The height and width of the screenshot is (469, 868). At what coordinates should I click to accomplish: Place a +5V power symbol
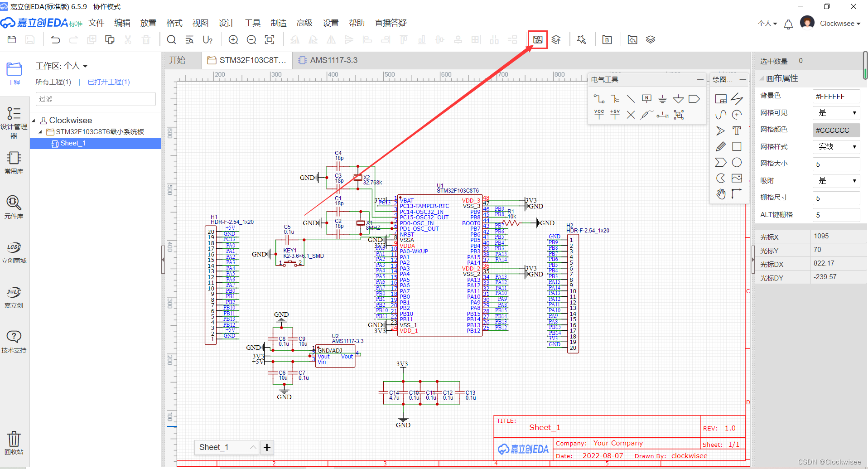click(x=615, y=115)
